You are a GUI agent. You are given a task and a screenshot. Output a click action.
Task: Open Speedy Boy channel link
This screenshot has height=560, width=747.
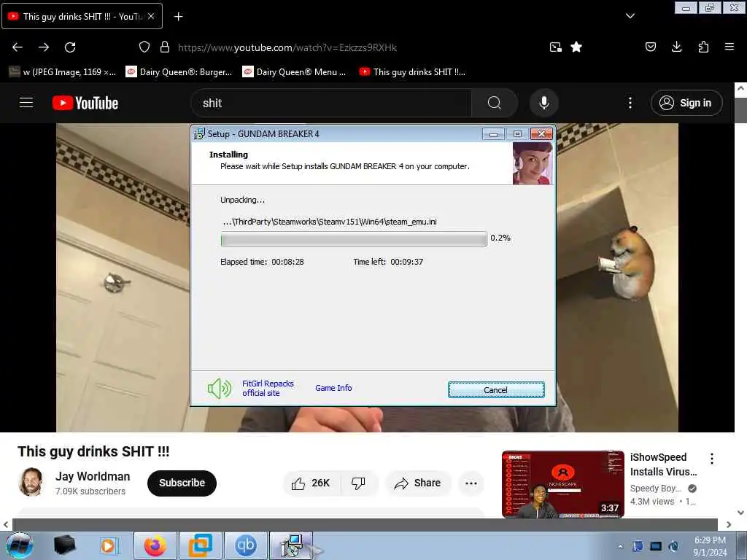point(656,489)
